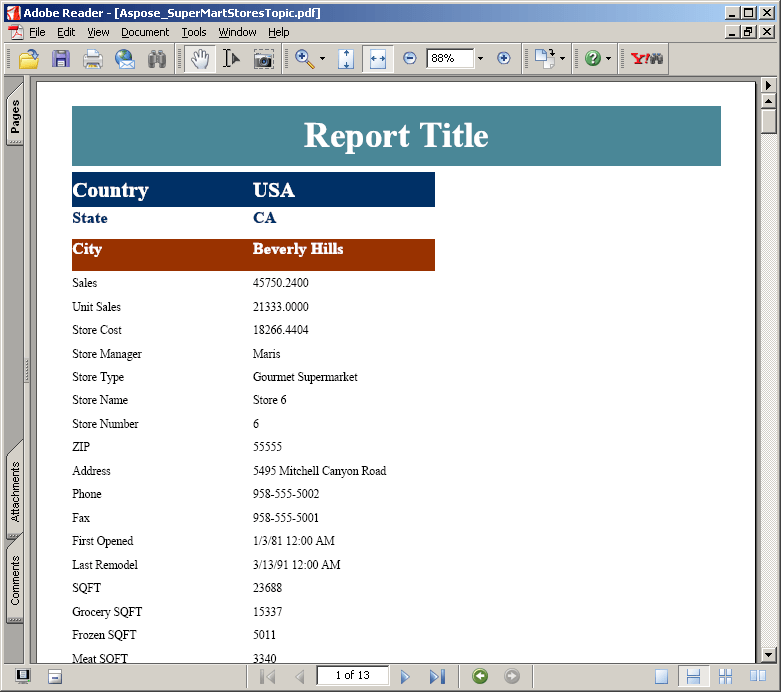Rotate view with the page rotate icon
The height and width of the screenshot is (692, 781).
coord(545,58)
